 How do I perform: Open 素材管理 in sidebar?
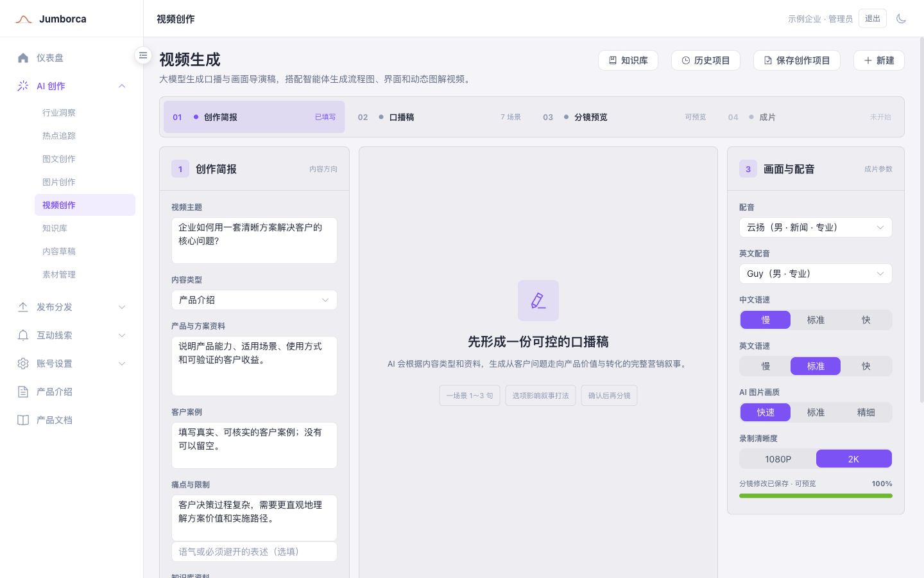[85, 274]
